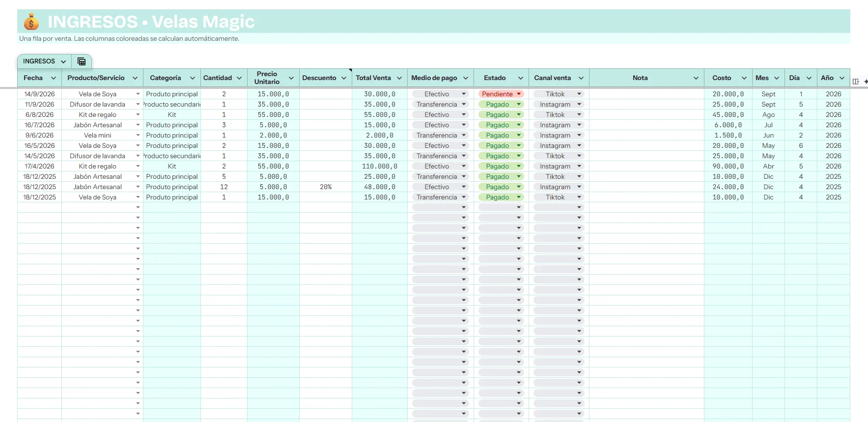Select the 90.000,0 costo cell
The image size is (868, 422).
[x=728, y=166]
